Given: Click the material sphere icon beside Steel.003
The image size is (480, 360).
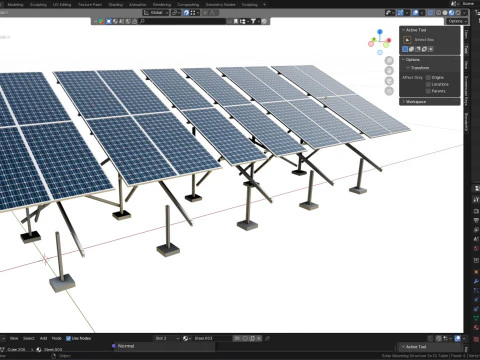Looking at the screenshot, I should pyautogui.click(x=186, y=338).
